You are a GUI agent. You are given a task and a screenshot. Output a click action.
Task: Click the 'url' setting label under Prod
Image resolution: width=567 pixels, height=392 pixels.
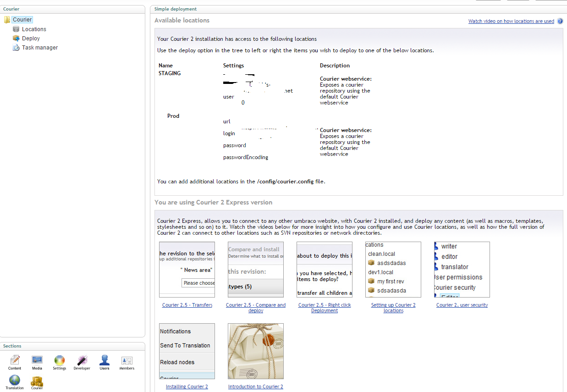click(227, 121)
